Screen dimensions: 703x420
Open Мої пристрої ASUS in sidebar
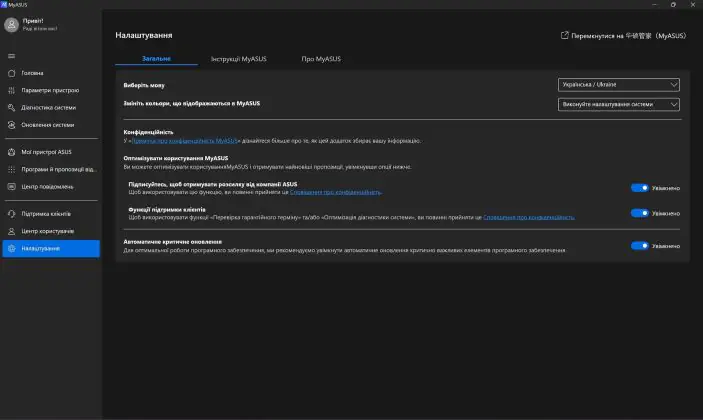click(51, 152)
